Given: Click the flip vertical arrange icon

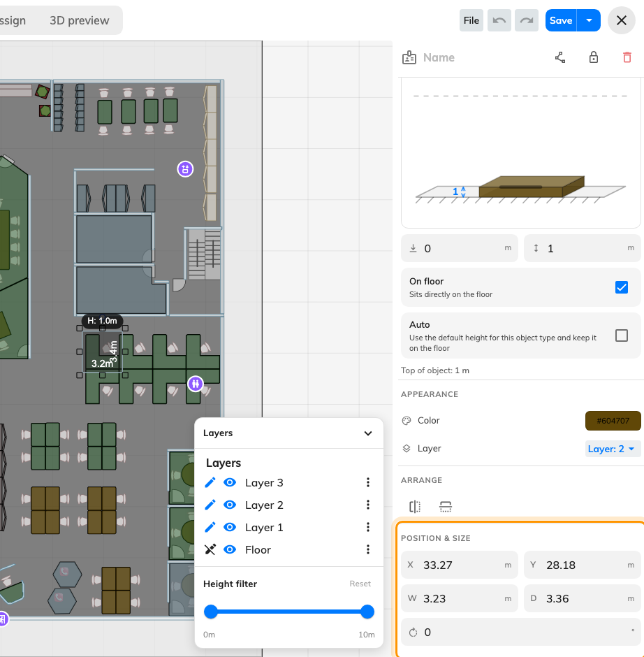Looking at the screenshot, I should tap(446, 507).
